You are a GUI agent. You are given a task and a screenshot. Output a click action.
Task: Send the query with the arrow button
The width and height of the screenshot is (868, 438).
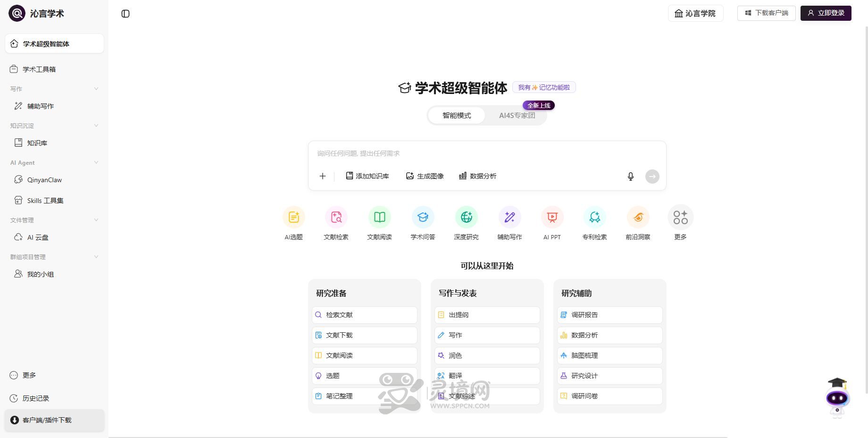[652, 177]
